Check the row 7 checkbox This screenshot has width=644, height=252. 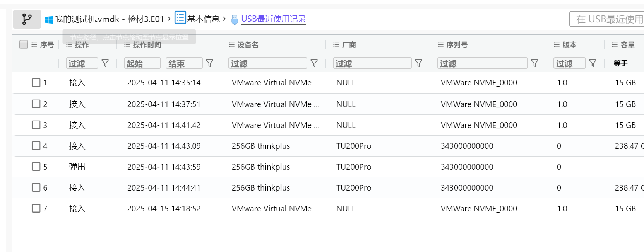click(36, 208)
